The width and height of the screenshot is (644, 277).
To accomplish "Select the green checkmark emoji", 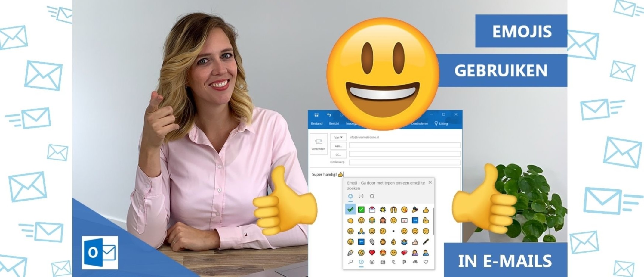I will tap(361, 209).
